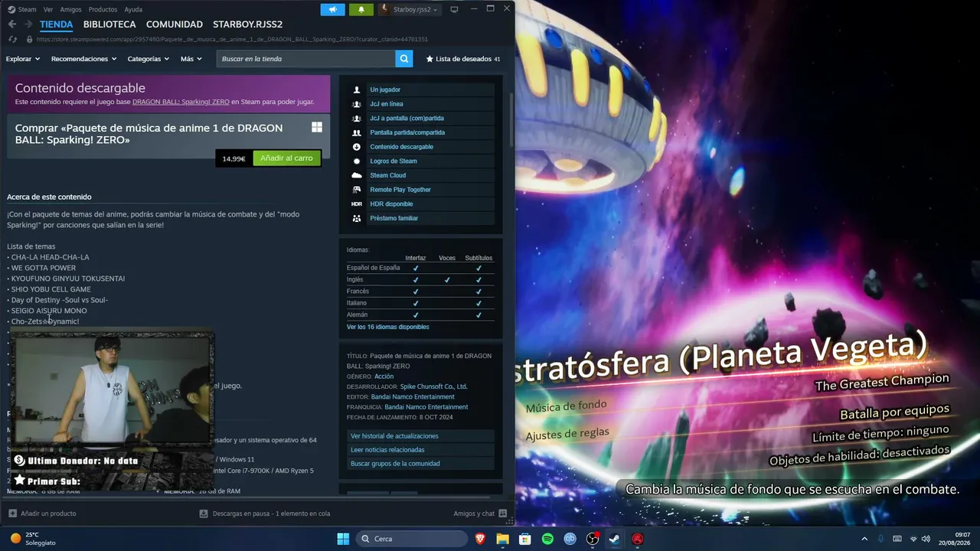This screenshot has width=980, height=551.
Task: Open OBS Studio from the taskbar
Action: 593,539
